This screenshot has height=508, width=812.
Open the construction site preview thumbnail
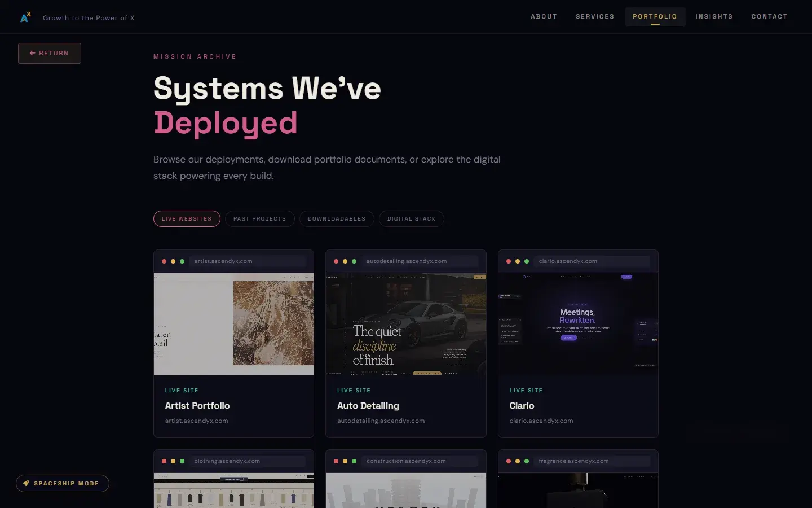pyautogui.click(x=406, y=491)
